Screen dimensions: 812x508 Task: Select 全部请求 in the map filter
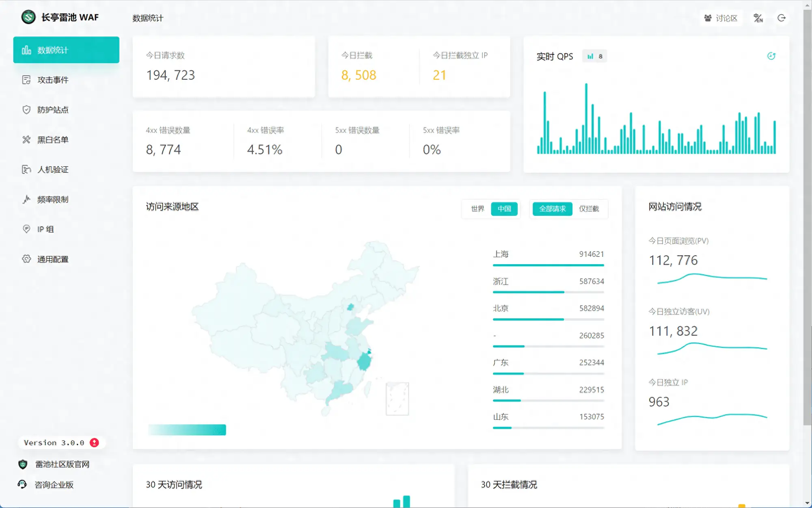(x=552, y=209)
